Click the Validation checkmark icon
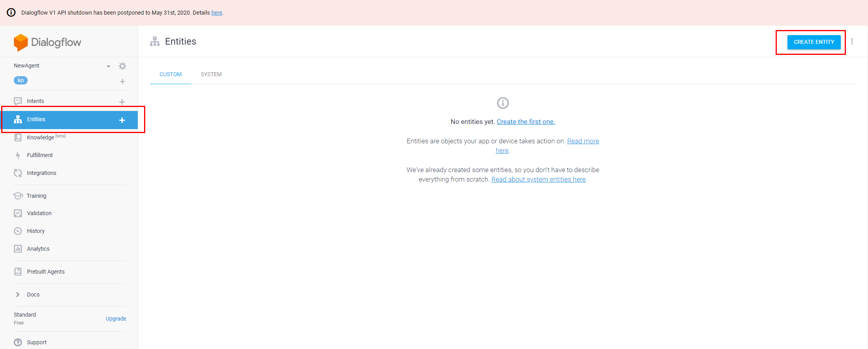This screenshot has height=349, width=868. 18,213
